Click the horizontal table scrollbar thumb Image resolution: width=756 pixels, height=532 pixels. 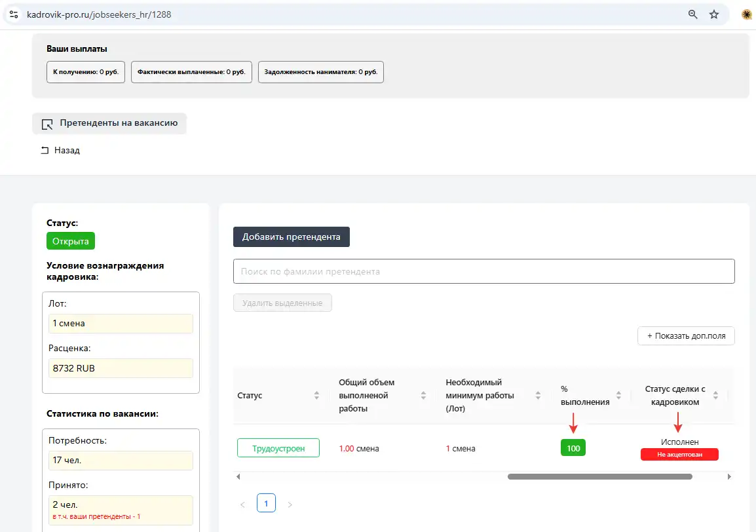pyautogui.click(x=599, y=476)
